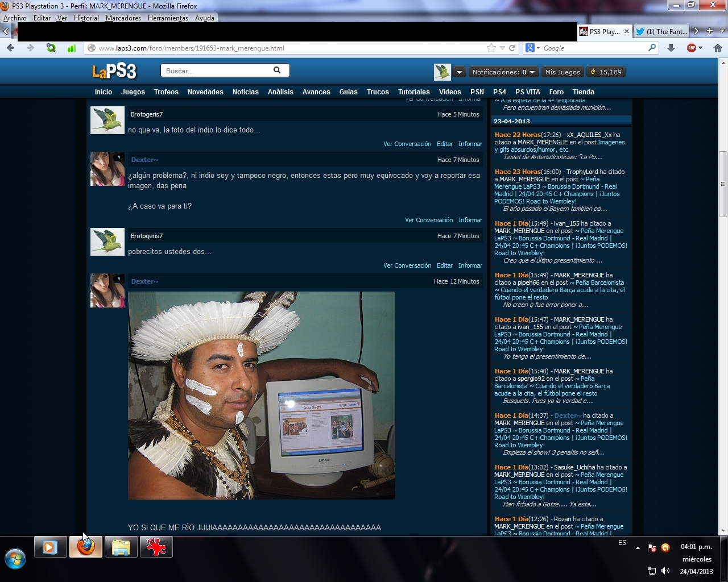The height and width of the screenshot is (582, 728).
Task: Click the green magnifier addon icon
Action: coord(51,48)
